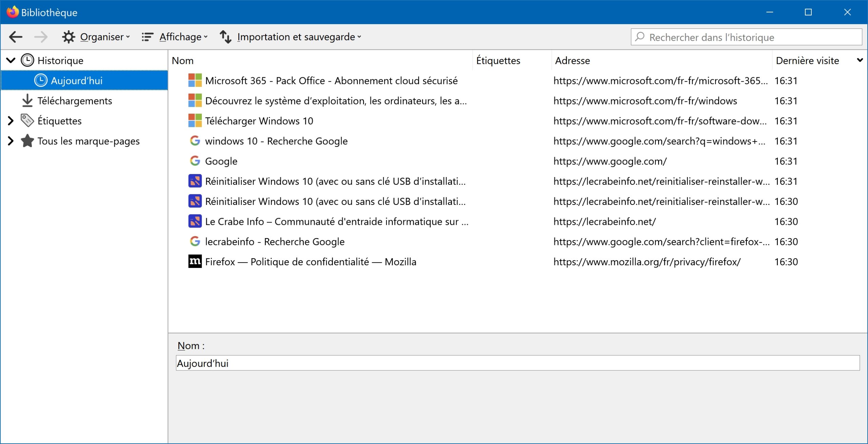Image resolution: width=868 pixels, height=444 pixels.
Task: Click Google favicon beside lecrabeinfo search entry
Action: pyautogui.click(x=195, y=242)
